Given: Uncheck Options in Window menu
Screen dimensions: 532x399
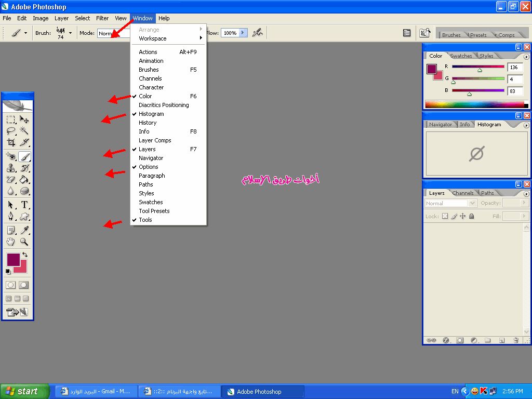Looking at the screenshot, I should click(168, 167).
